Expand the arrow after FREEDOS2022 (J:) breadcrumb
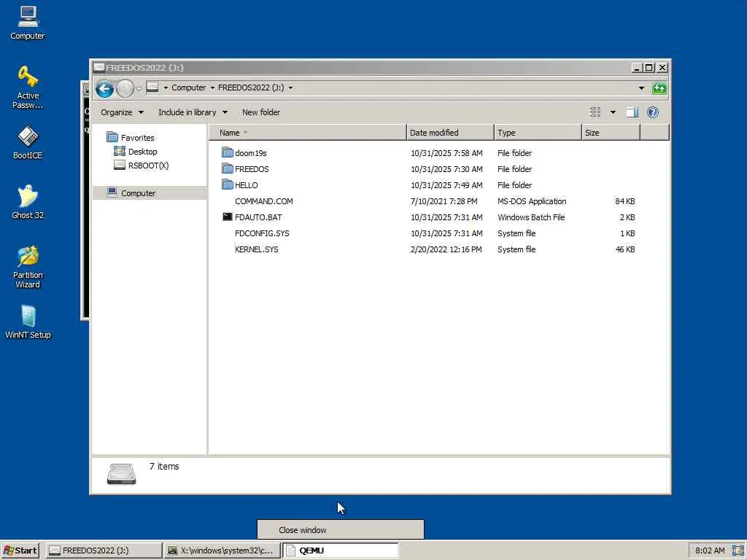This screenshot has width=747, height=560. point(290,87)
